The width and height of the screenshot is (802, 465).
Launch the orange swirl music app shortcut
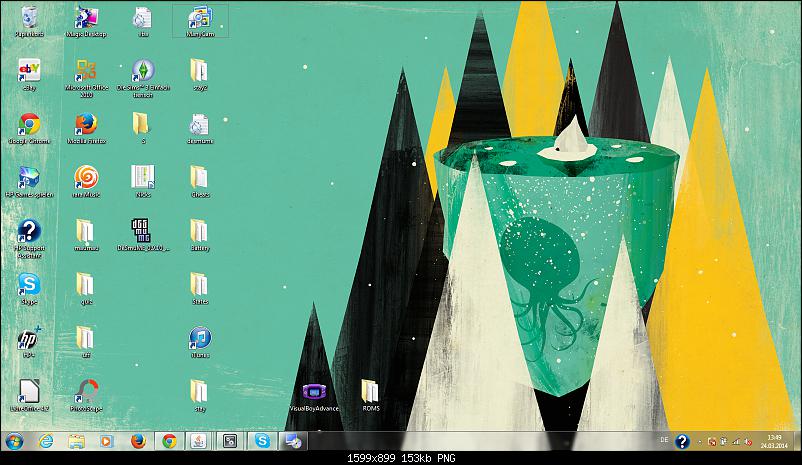(x=86, y=182)
